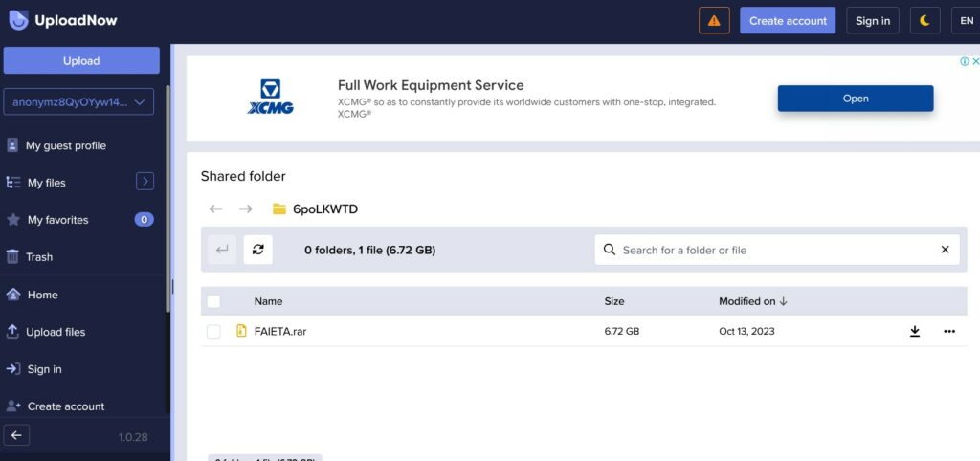Toggle dark mode with the moon icon

tap(924, 21)
